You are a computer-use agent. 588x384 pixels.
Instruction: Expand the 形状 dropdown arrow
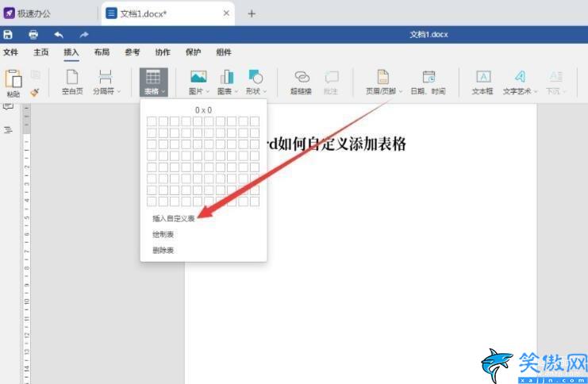coord(265,91)
